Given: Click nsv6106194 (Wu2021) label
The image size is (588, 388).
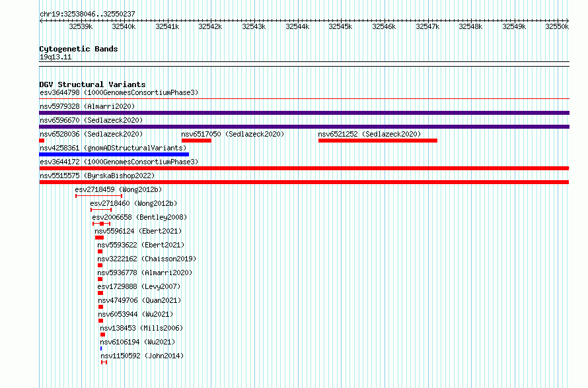Looking at the screenshot, I should pos(137,342).
